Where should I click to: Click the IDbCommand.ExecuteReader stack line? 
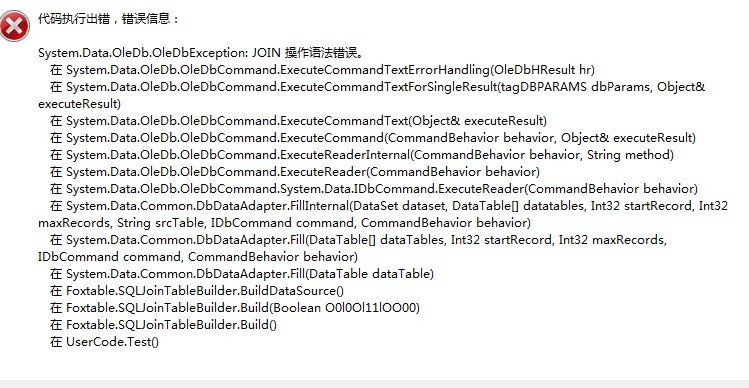coord(374,189)
